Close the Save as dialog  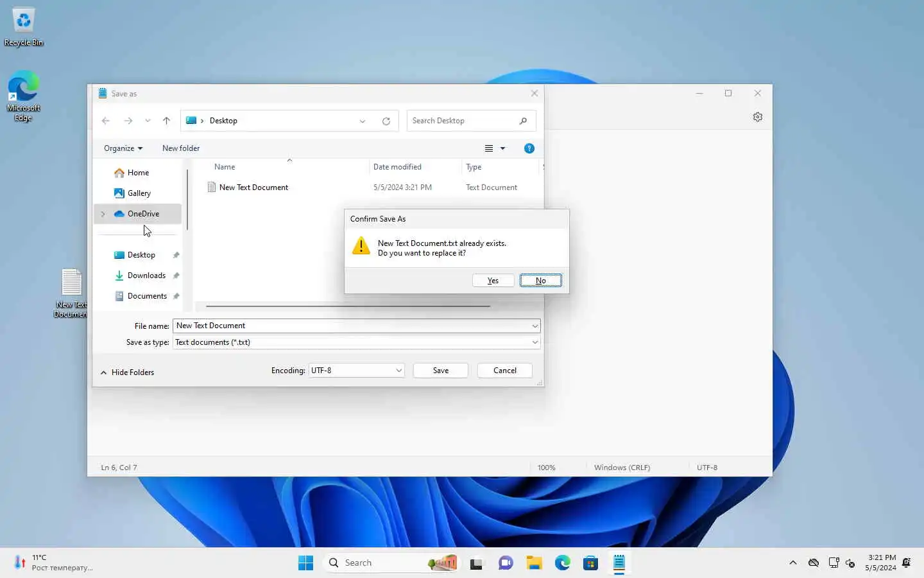(534, 94)
